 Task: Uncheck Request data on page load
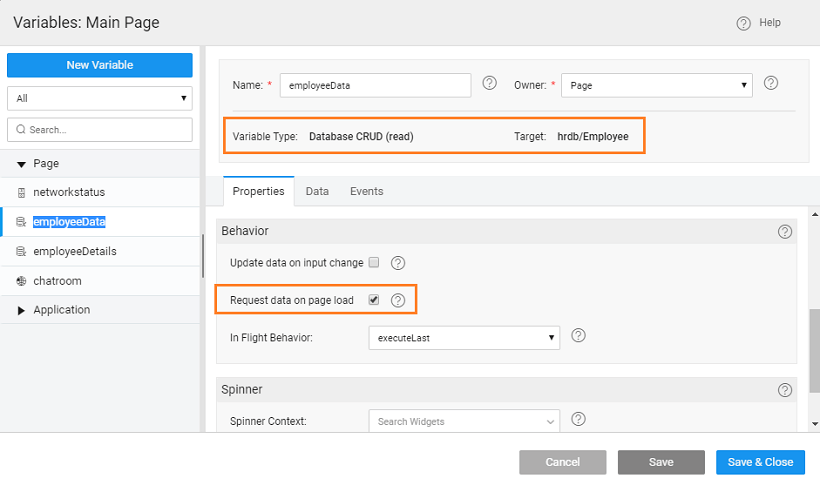pos(374,300)
